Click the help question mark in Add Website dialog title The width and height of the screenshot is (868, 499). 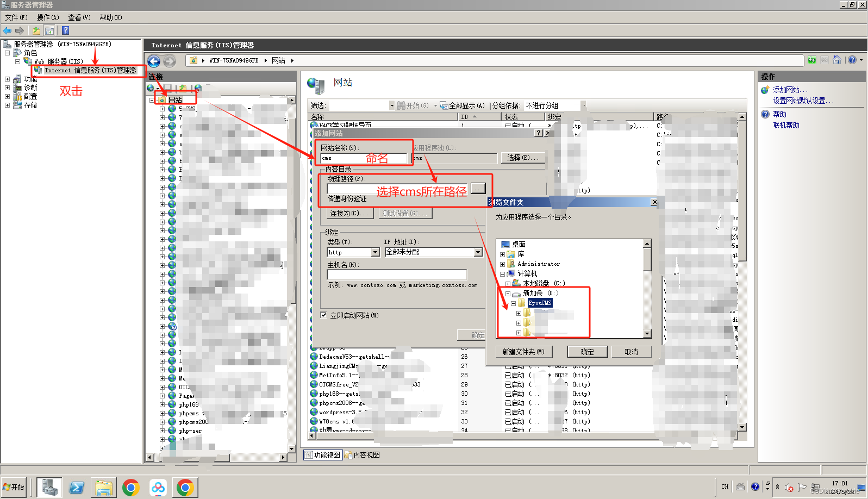539,133
